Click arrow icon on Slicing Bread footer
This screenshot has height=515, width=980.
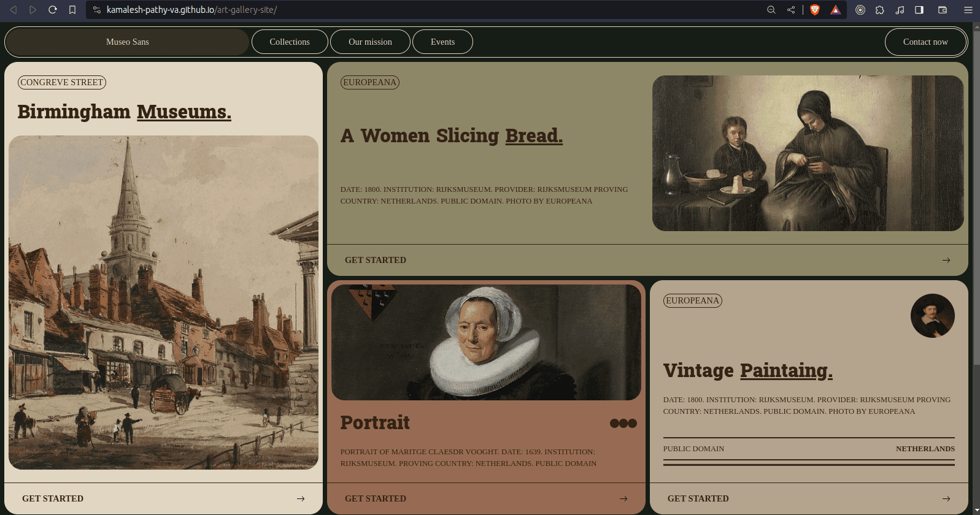[946, 260]
